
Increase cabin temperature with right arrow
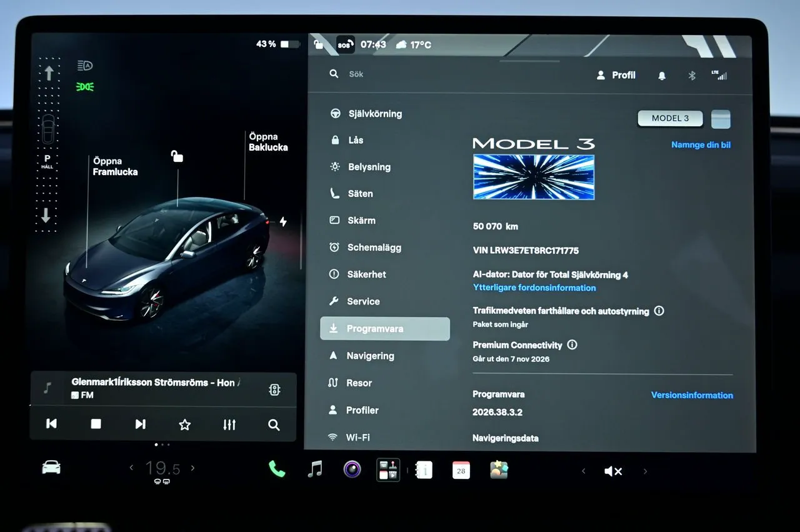point(192,468)
